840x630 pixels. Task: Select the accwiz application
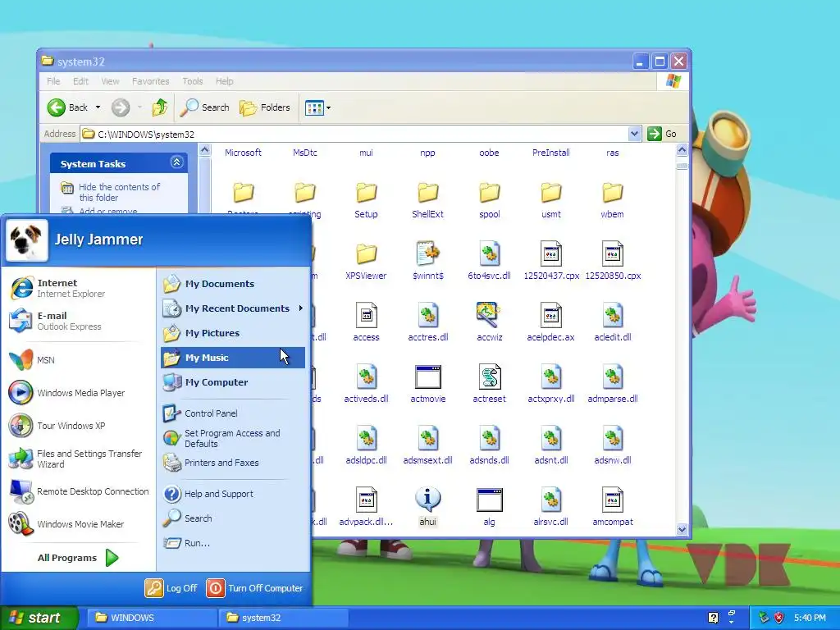coord(489,323)
